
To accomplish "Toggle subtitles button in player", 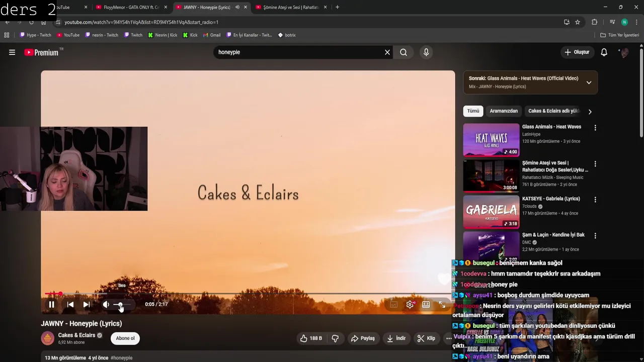I will point(394,304).
